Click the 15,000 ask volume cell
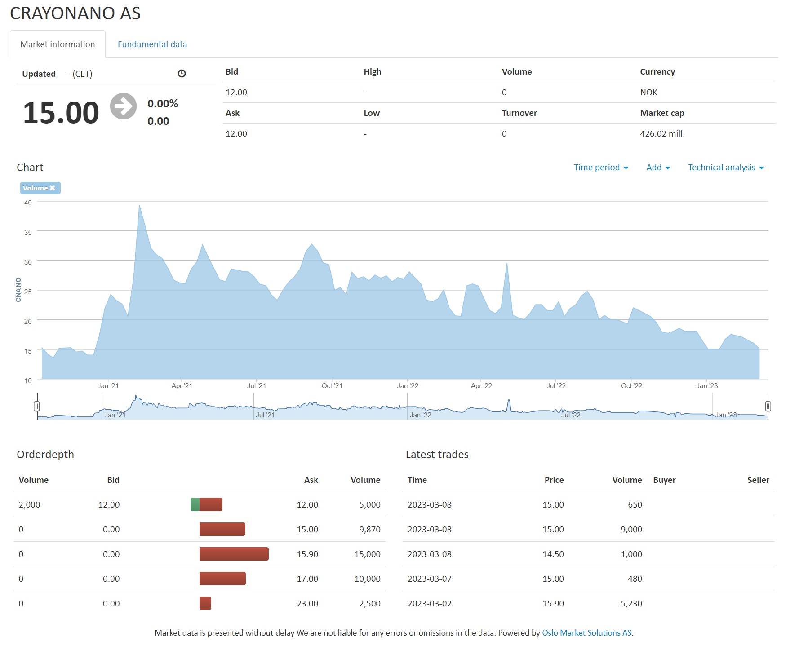Image resolution: width=799 pixels, height=672 pixels. coord(368,554)
